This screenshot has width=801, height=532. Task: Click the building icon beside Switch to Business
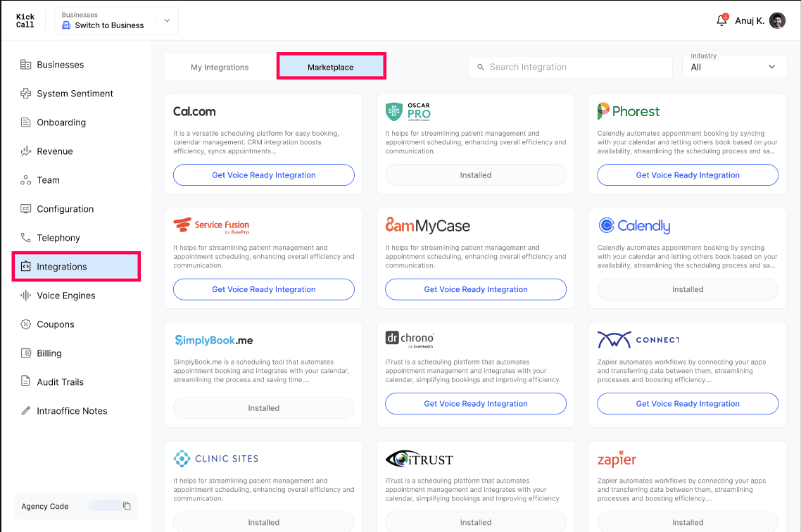click(x=66, y=25)
